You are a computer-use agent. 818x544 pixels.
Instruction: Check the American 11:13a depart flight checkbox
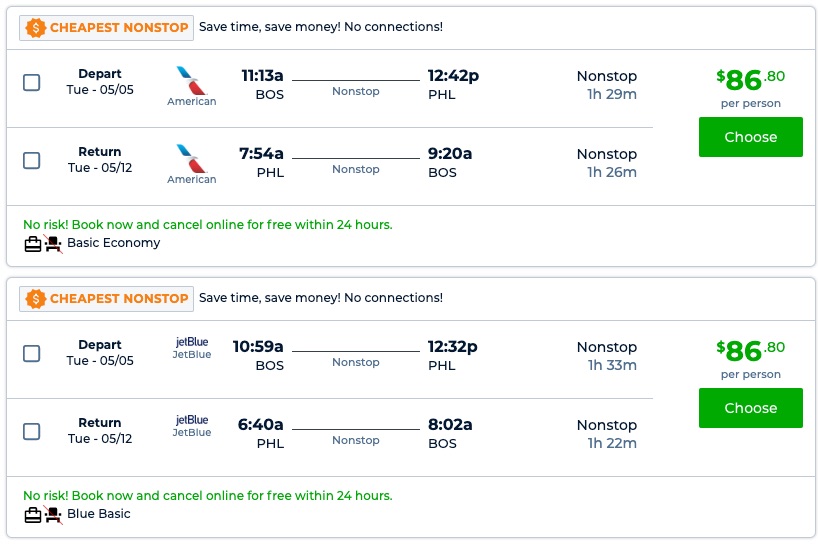coord(32,82)
